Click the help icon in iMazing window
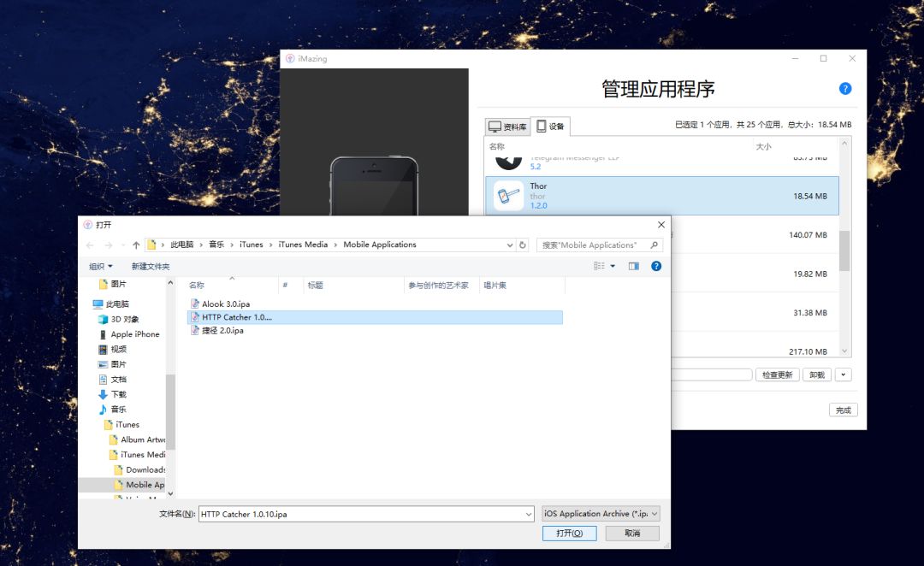924x566 pixels. (845, 88)
